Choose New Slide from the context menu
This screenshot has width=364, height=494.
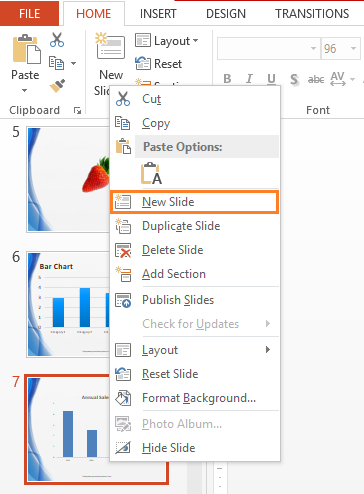click(195, 202)
